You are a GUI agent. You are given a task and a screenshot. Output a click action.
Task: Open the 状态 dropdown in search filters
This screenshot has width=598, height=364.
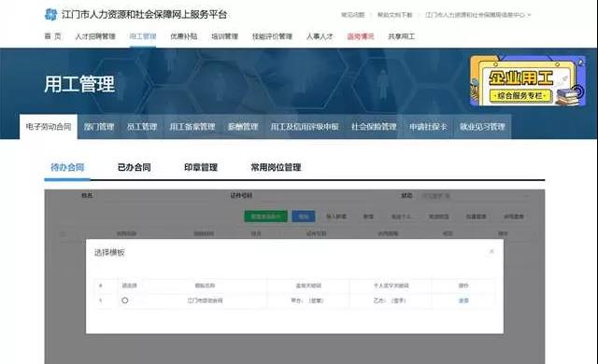[476, 196]
